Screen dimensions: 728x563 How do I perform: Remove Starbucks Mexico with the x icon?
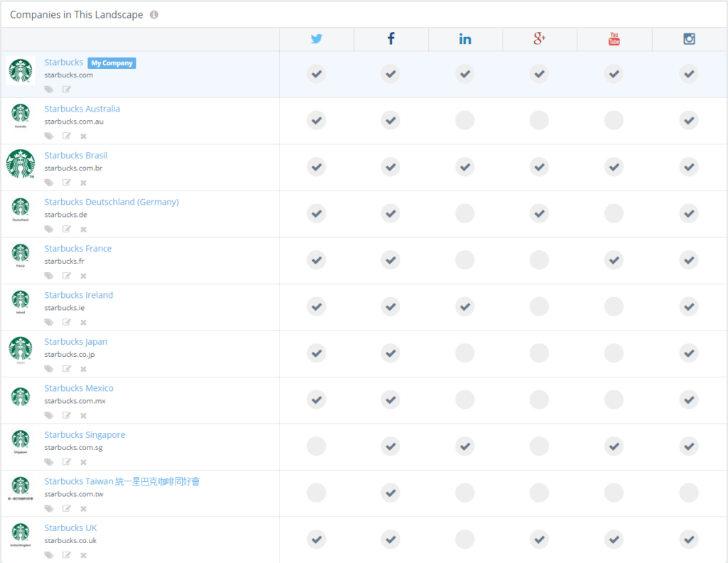(x=84, y=416)
